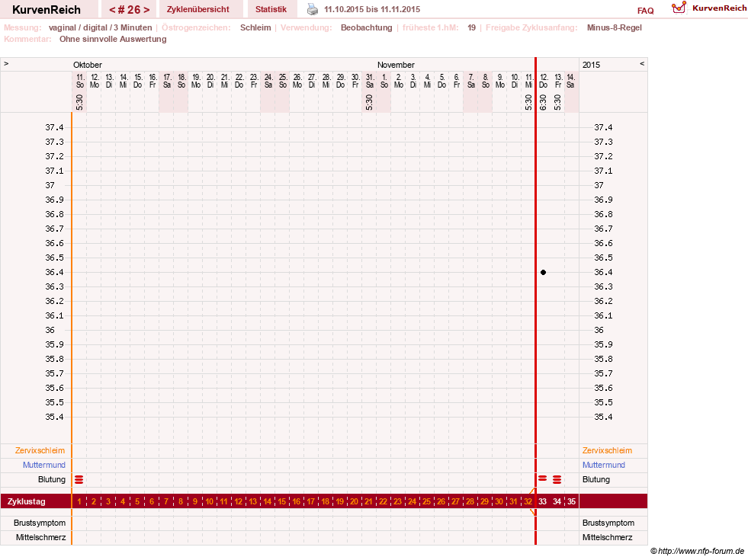Click the date header 14. Sa in November
Image resolution: width=748 pixels, height=560 pixels.
[x=571, y=81]
